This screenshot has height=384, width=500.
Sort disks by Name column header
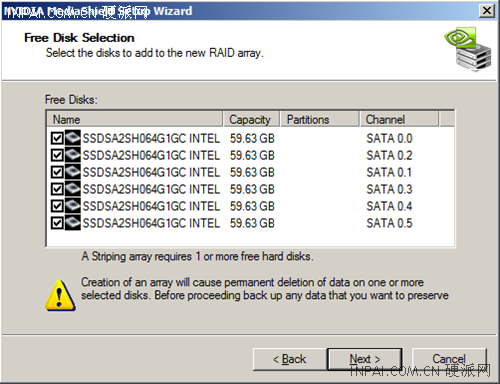tap(135, 119)
